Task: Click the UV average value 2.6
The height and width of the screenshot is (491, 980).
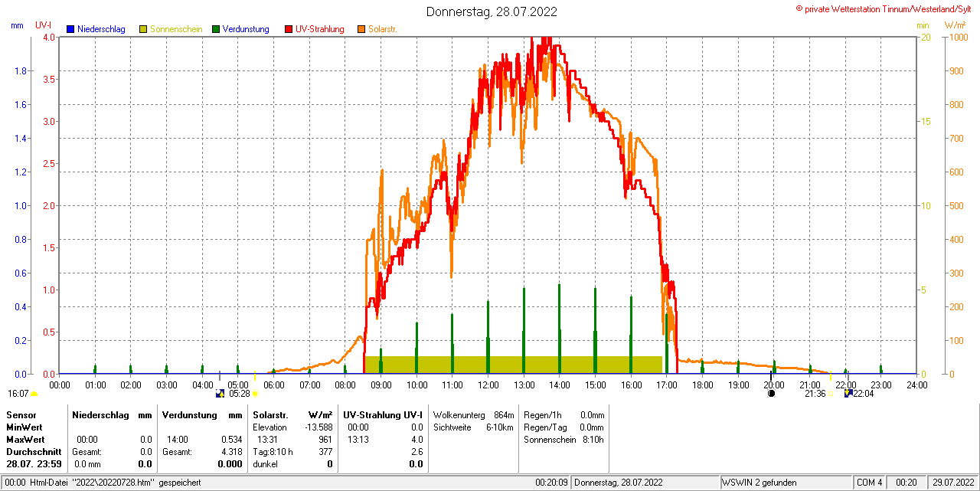Action: pos(416,451)
